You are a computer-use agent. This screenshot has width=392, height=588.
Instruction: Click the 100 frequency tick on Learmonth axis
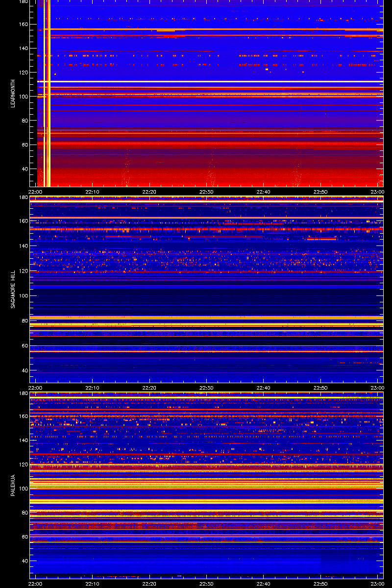pos(23,97)
